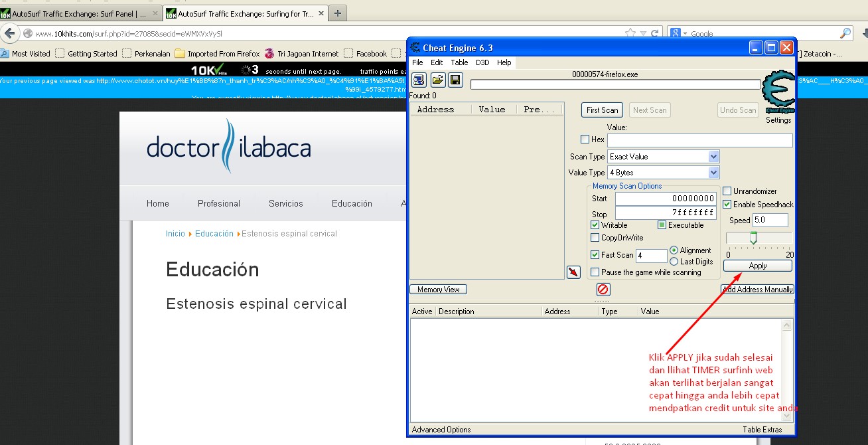Toggle Enable Speedhack checkbox
This screenshot has width=868, height=445.
tap(727, 205)
